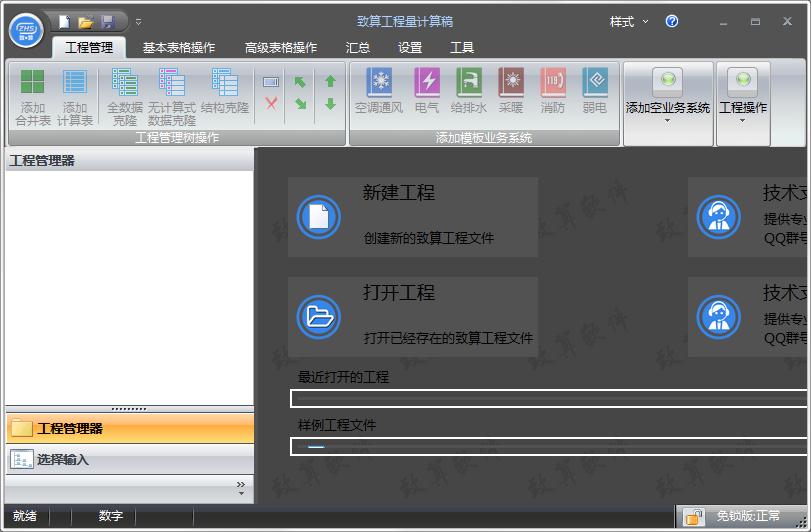811x532 pixels.
Task: Click the new document circle icon
Action: [x=319, y=217]
